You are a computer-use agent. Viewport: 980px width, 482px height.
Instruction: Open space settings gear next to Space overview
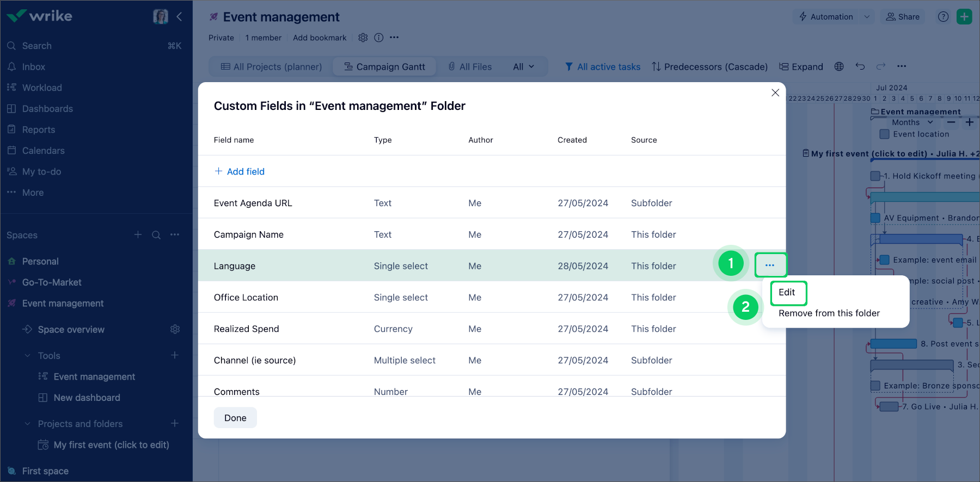(x=175, y=329)
